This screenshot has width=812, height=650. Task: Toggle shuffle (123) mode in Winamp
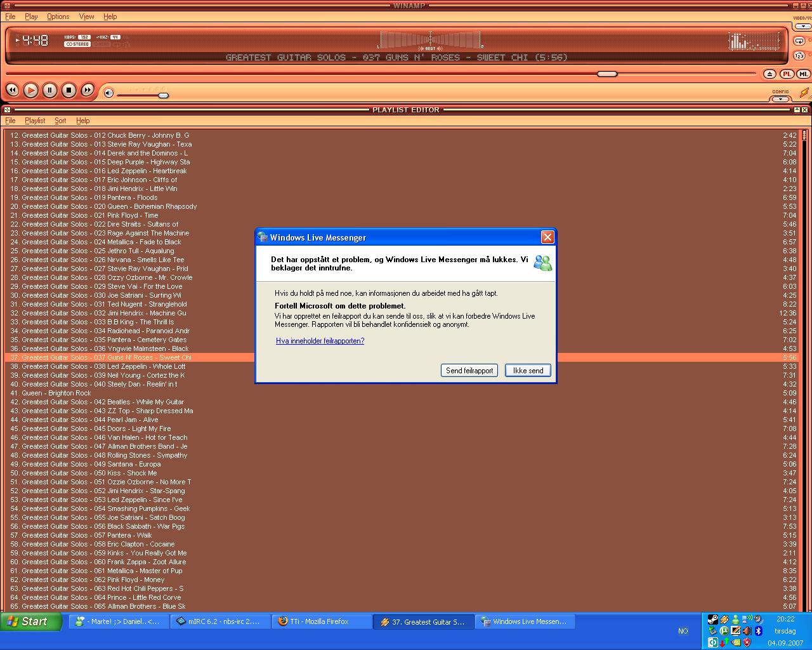point(799,56)
